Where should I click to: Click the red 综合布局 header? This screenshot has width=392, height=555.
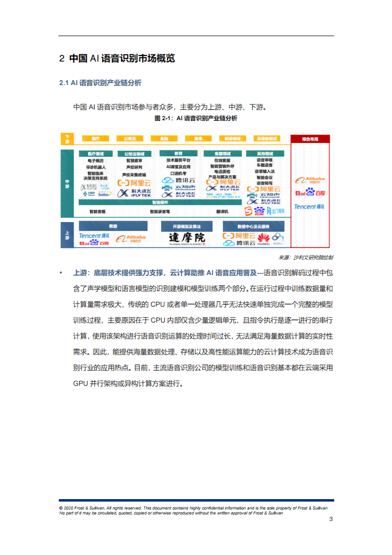pyautogui.click(x=310, y=139)
